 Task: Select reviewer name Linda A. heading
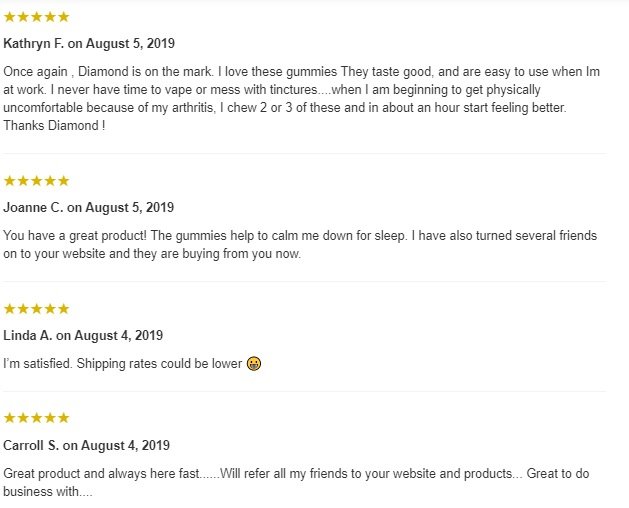point(28,335)
